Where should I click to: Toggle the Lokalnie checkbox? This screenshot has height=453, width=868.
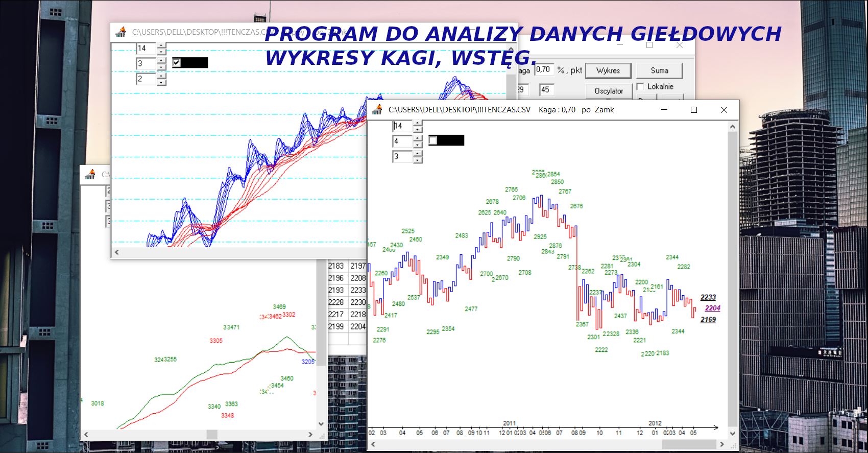point(640,87)
